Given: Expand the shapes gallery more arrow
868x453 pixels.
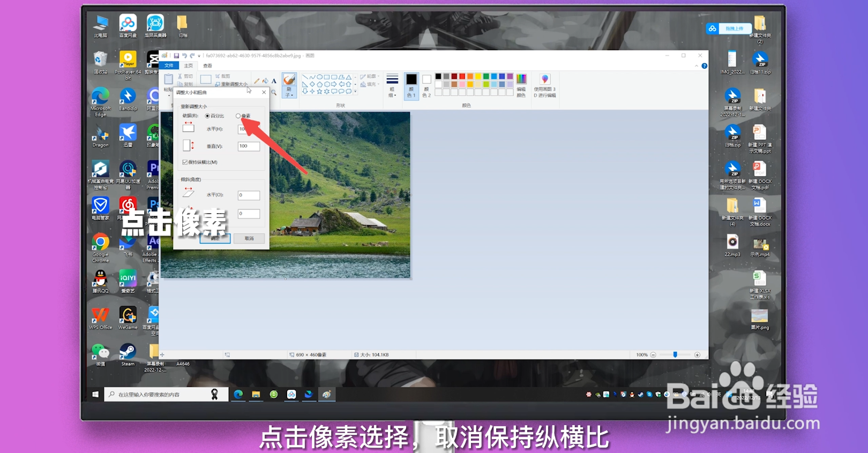Looking at the screenshot, I should click(355, 91).
